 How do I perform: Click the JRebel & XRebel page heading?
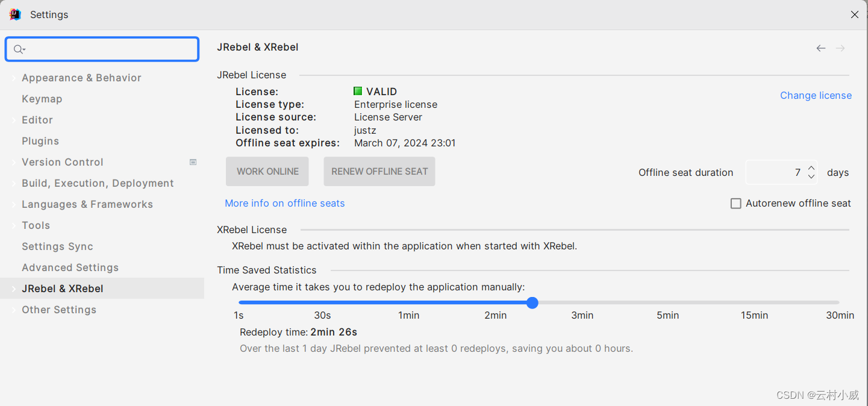tap(258, 47)
